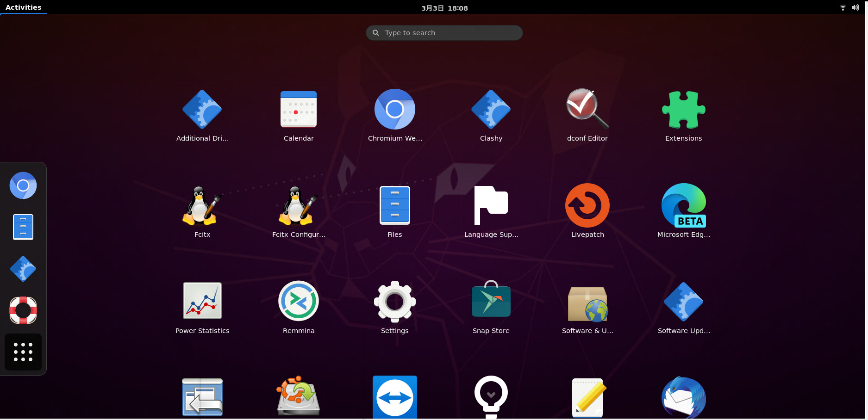
Task: Click the Type to search field
Action: point(444,33)
